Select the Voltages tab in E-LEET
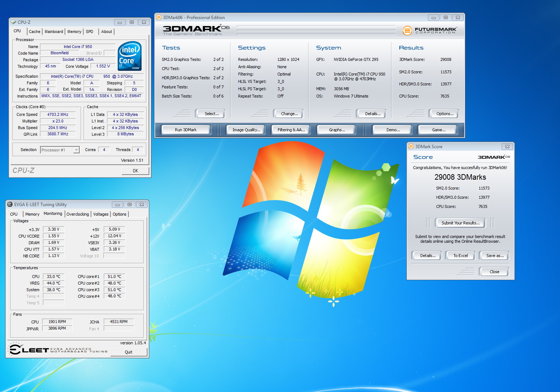560x392 pixels. (101, 214)
